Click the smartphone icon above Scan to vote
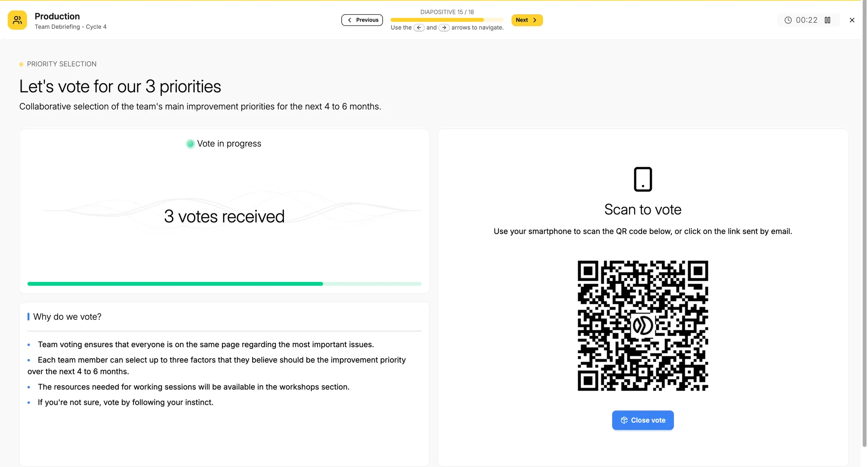 [643, 179]
